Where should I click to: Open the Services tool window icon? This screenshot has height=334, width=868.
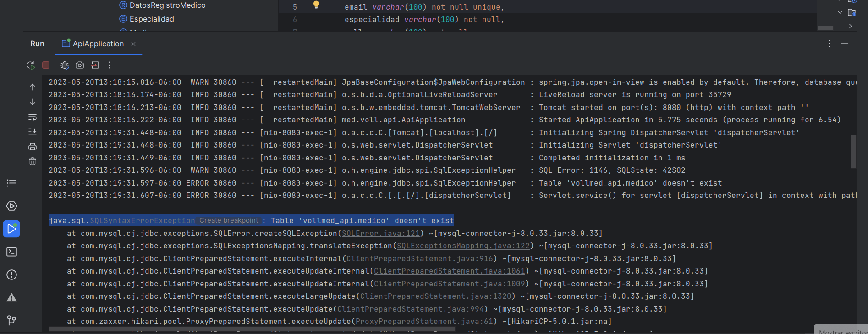click(x=11, y=206)
